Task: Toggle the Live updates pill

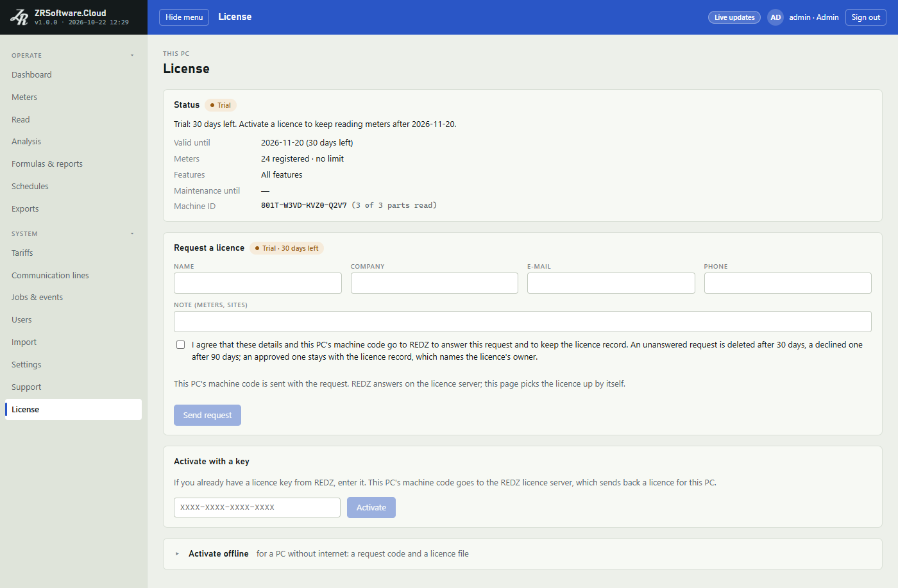Action: (734, 17)
